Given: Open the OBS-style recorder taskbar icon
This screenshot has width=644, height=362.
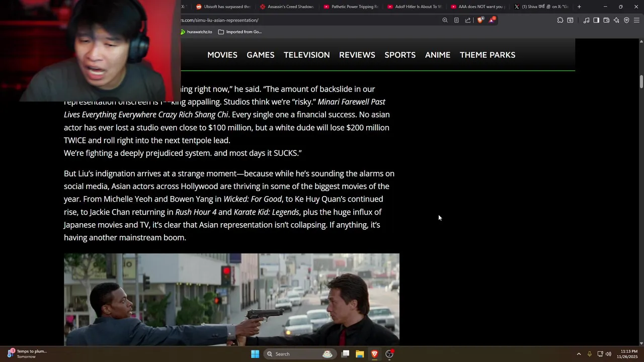Looking at the screenshot, I should 389,354.
